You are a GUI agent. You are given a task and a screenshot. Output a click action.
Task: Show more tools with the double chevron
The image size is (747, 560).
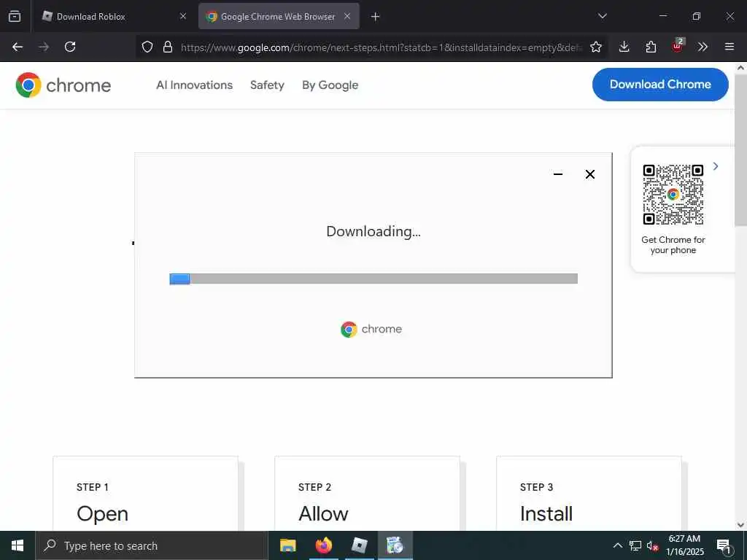click(703, 47)
